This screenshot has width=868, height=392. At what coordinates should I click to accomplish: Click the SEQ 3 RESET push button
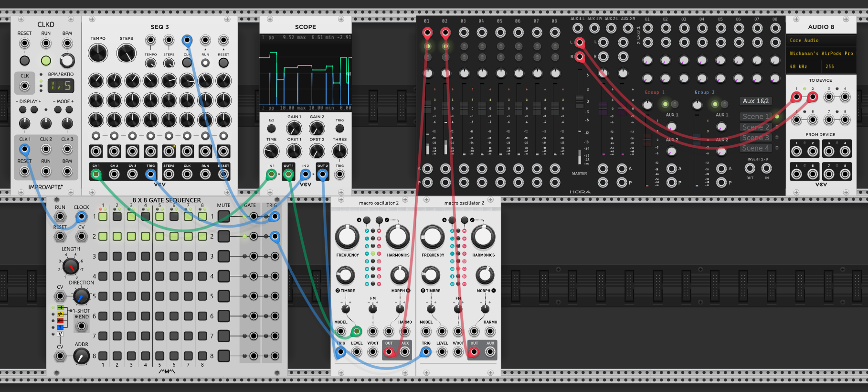(223, 63)
